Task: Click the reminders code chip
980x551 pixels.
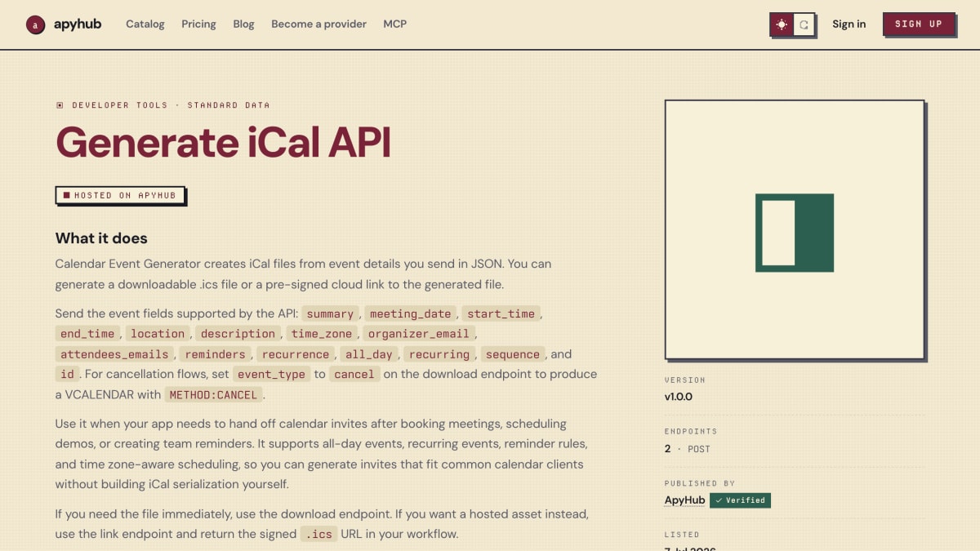Action: pos(216,354)
